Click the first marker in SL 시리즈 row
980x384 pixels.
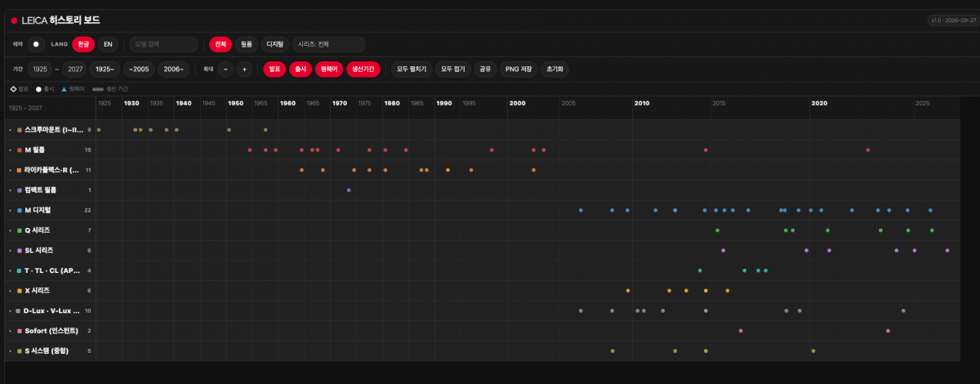coord(723,250)
